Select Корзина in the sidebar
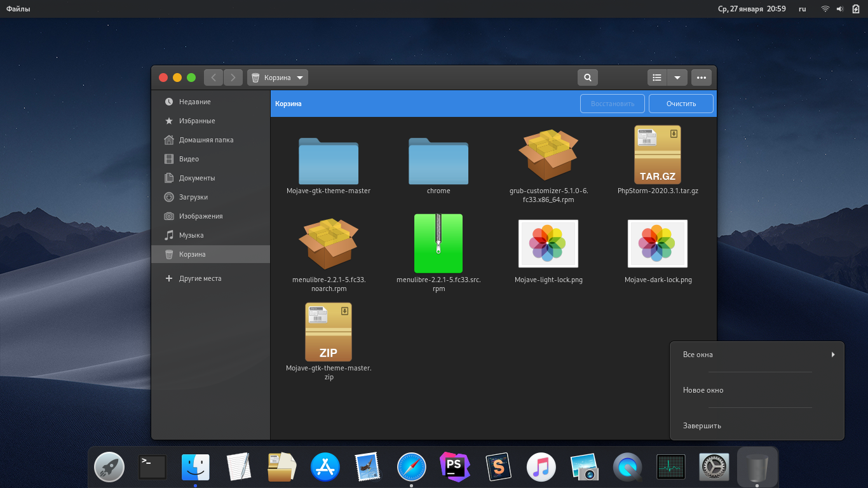Viewport: 868px width, 488px height. pos(210,254)
